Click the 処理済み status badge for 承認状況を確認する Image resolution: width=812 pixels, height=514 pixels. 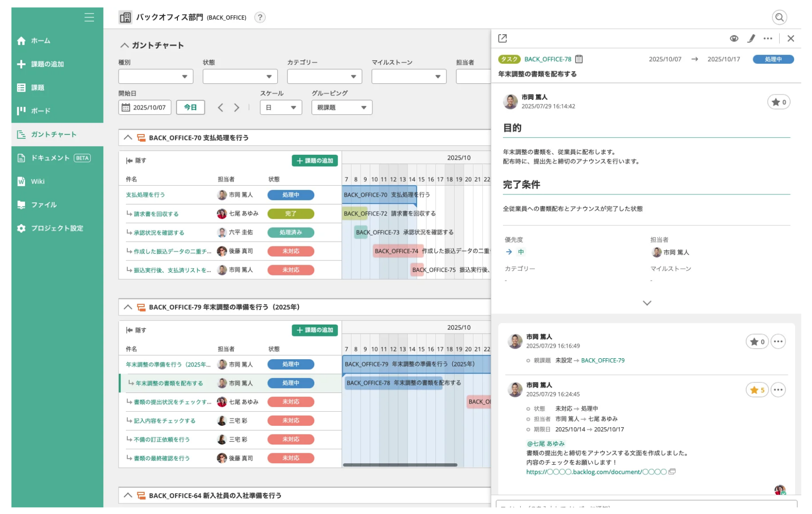coord(291,232)
